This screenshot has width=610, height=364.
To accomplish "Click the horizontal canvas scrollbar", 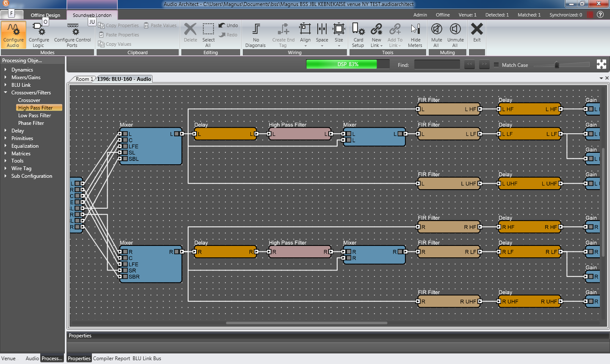I will click(307, 323).
